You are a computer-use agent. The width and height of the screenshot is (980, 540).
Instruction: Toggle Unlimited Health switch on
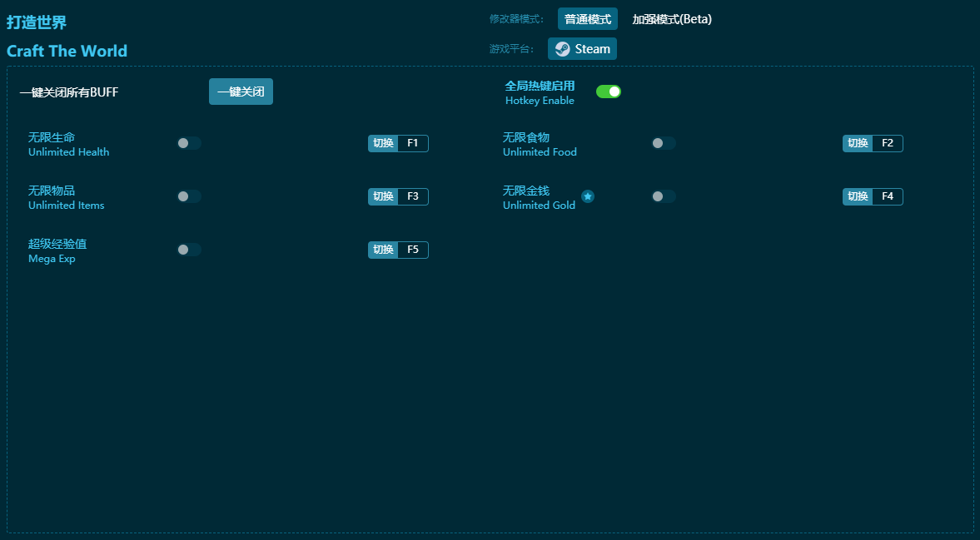coord(189,143)
